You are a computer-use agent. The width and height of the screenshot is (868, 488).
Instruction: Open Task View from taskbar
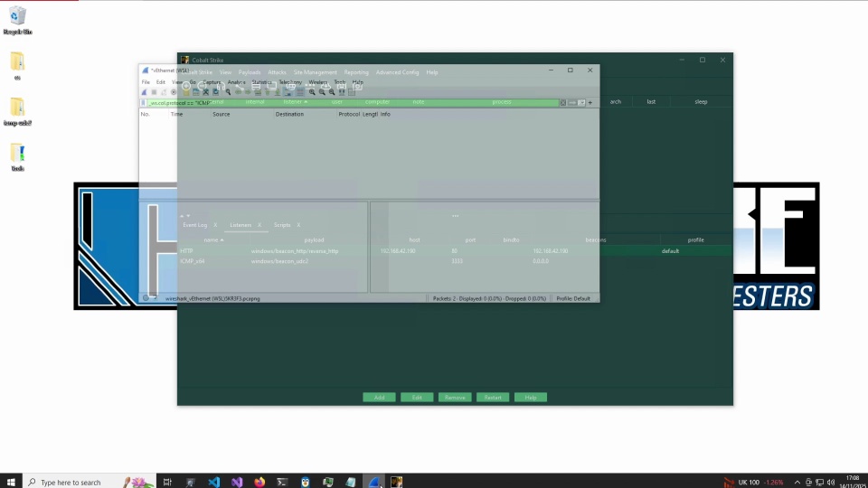[x=167, y=482]
